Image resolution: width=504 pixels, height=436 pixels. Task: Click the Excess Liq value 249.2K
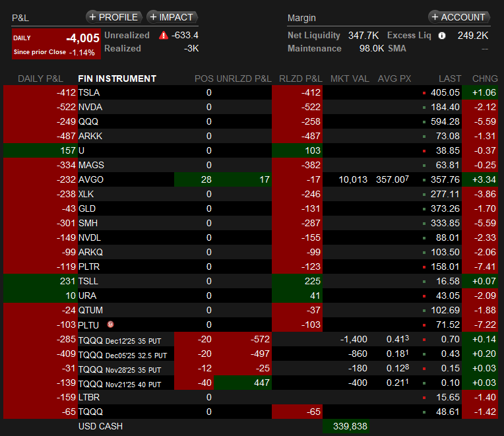pyautogui.click(x=473, y=36)
